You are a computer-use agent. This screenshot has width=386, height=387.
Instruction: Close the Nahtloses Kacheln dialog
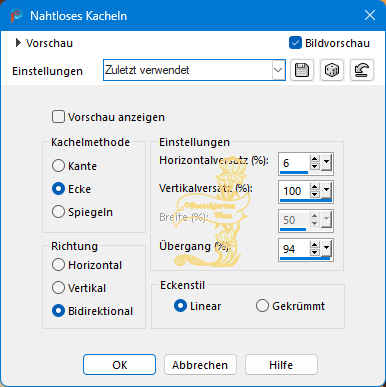(370, 15)
